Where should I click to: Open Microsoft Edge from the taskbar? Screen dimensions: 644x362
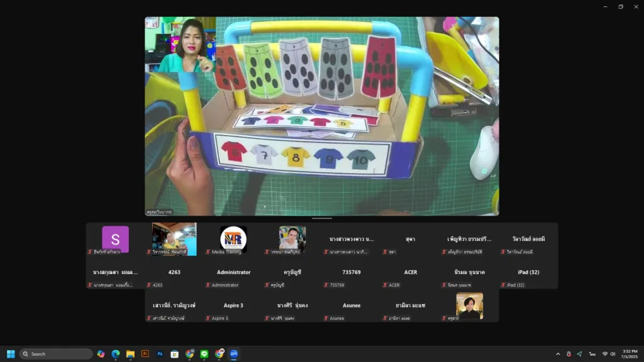click(116, 354)
